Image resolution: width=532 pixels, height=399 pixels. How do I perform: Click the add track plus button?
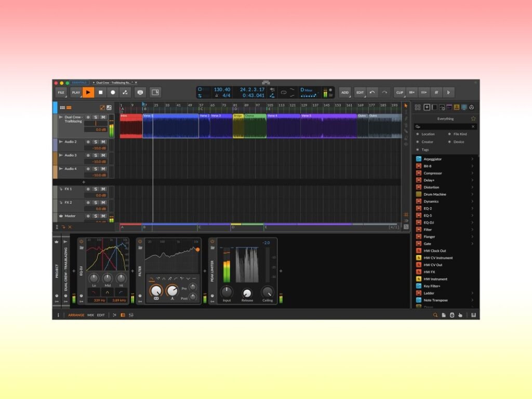[84, 182]
